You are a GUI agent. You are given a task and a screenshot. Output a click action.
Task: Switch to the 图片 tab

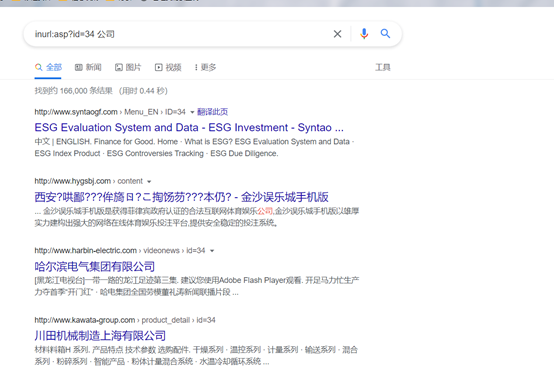[128, 67]
